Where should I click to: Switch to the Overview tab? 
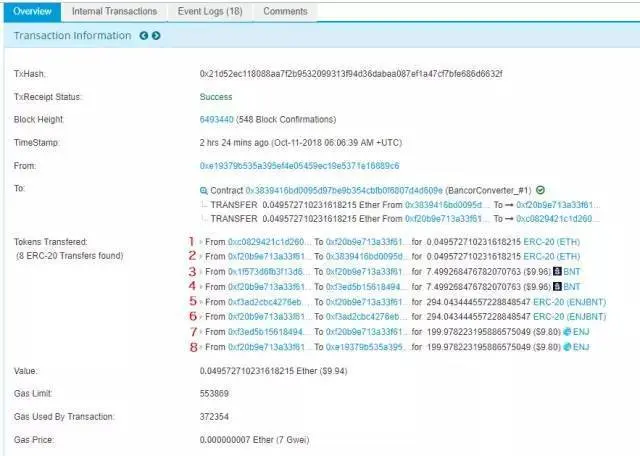[x=32, y=11]
